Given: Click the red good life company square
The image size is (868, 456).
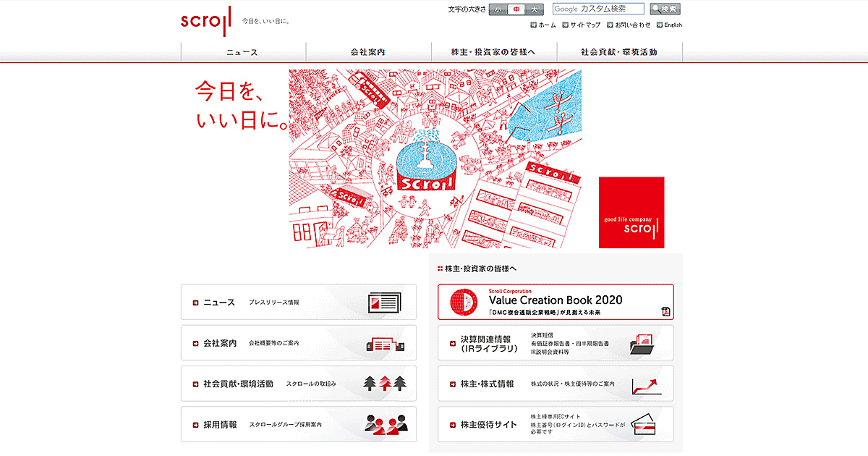Looking at the screenshot, I should pyautogui.click(x=631, y=213).
